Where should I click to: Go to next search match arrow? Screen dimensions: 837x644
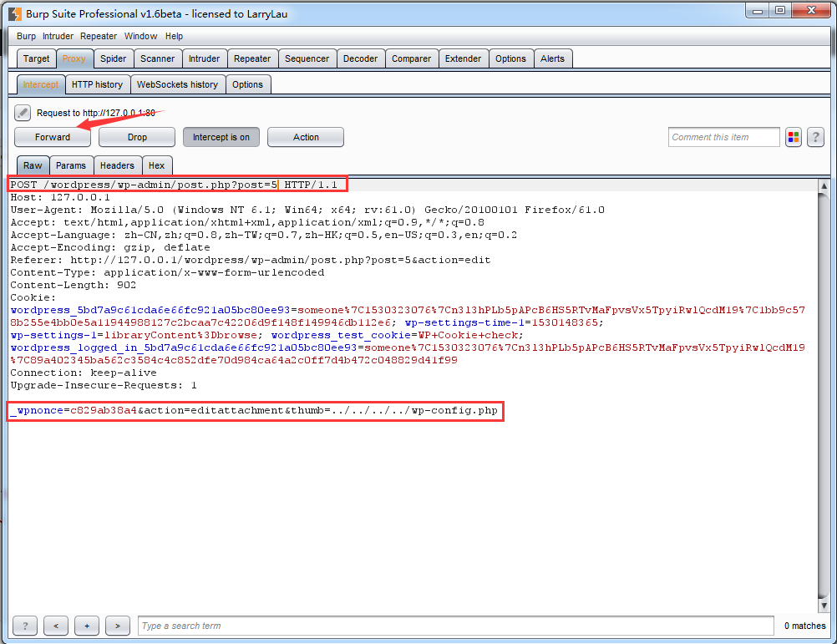pos(118,626)
